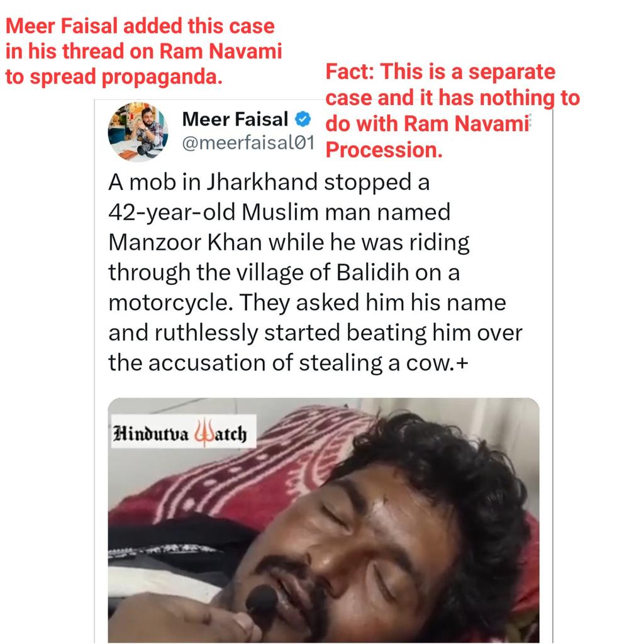This screenshot has height=644, width=644.
Task: Click the village name Balidih
Action: [x=372, y=272]
